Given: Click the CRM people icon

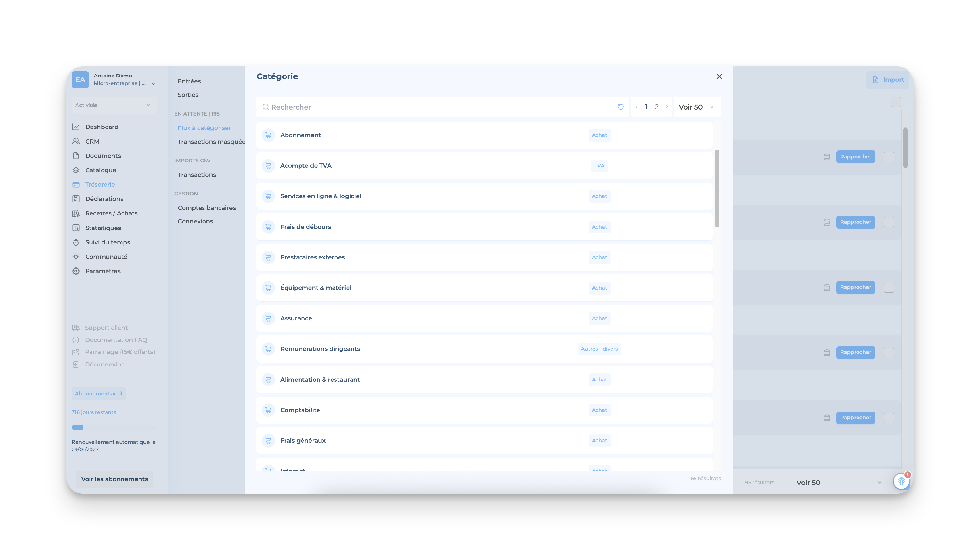Looking at the screenshot, I should (76, 141).
